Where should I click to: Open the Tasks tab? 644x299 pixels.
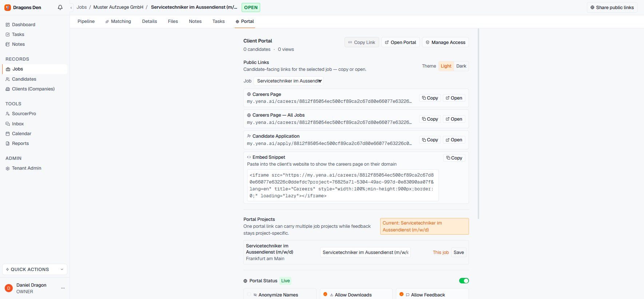coord(219,21)
